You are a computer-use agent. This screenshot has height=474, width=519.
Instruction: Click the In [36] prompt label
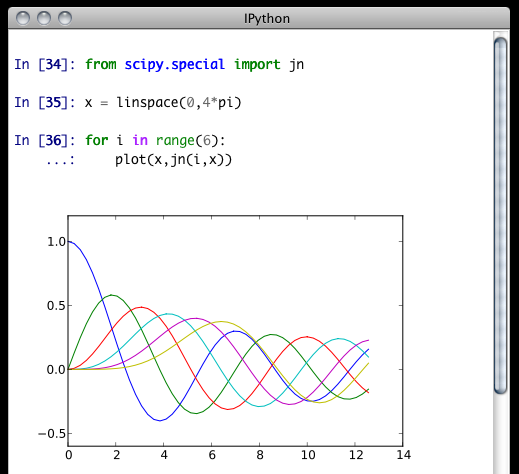(x=45, y=140)
